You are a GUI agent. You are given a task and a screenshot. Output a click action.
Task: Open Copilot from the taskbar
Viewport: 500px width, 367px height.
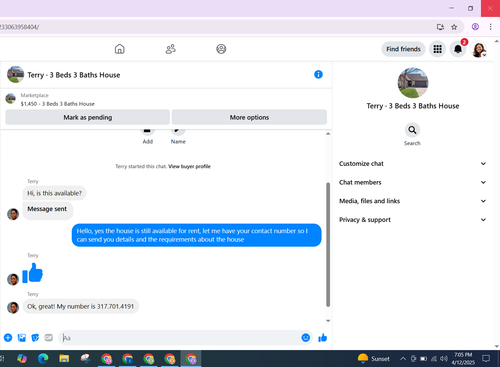[22, 359]
